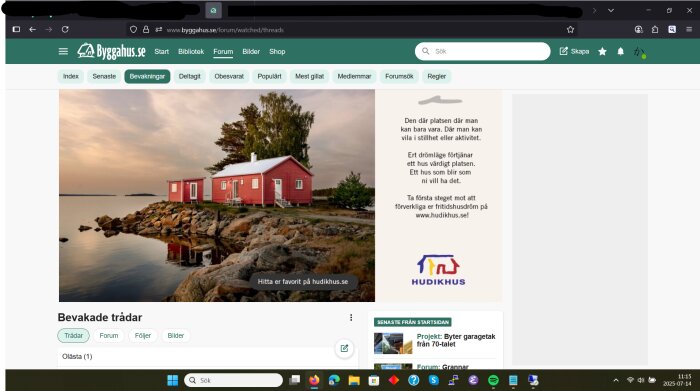700x391 pixels.
Task: Select the Forumsök filter
Action: [x=399, y=76]
